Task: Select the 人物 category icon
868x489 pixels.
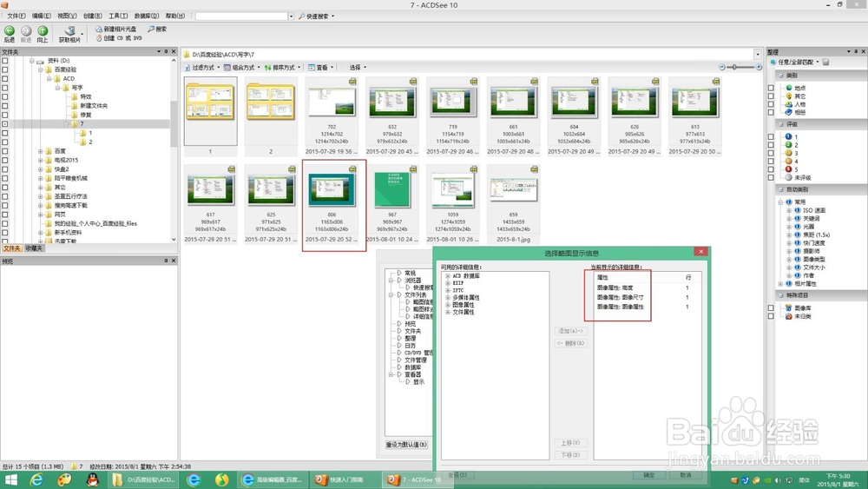Action: coord(789,104)
